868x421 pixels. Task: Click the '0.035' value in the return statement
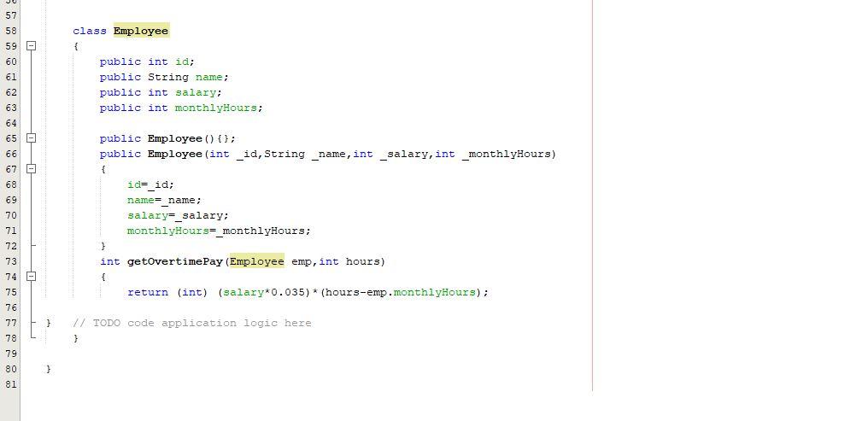(287, 292)
